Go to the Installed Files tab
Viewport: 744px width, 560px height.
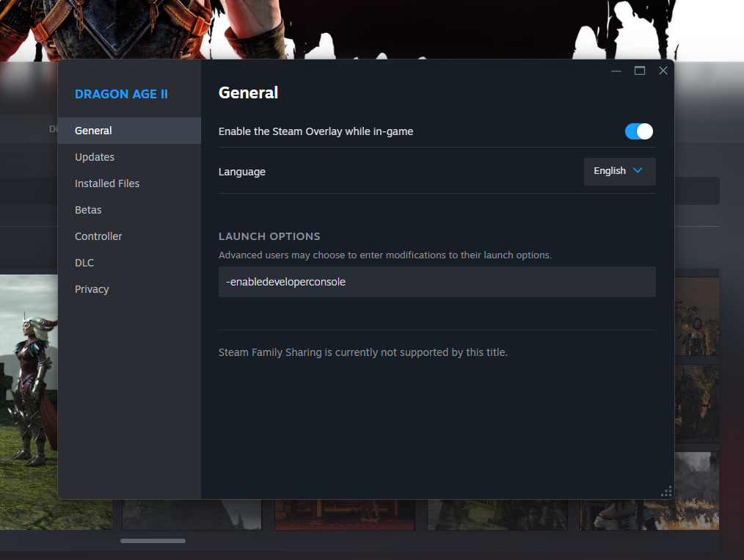(x=130, y=183)
